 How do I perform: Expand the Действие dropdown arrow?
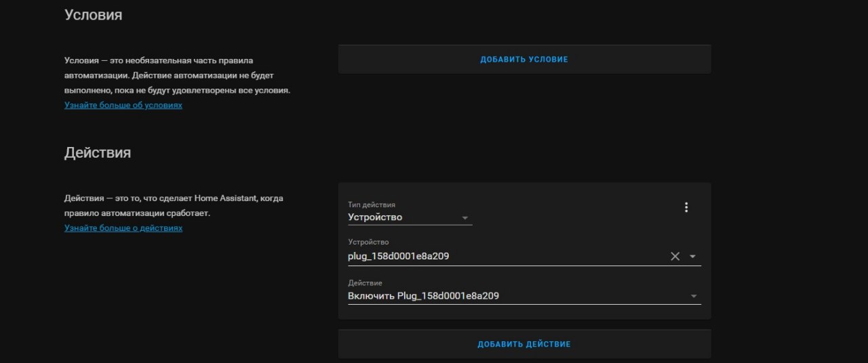pyautogui.click(x=693, y=296)
